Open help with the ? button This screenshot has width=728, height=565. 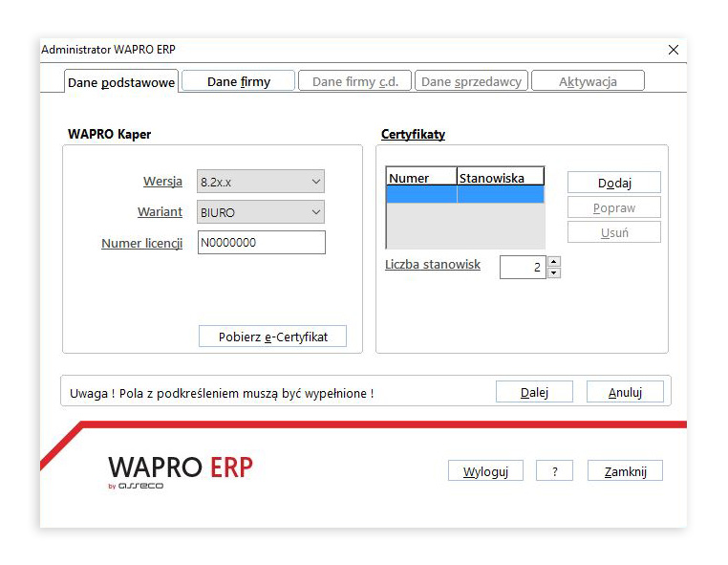[x=554, y=470]
